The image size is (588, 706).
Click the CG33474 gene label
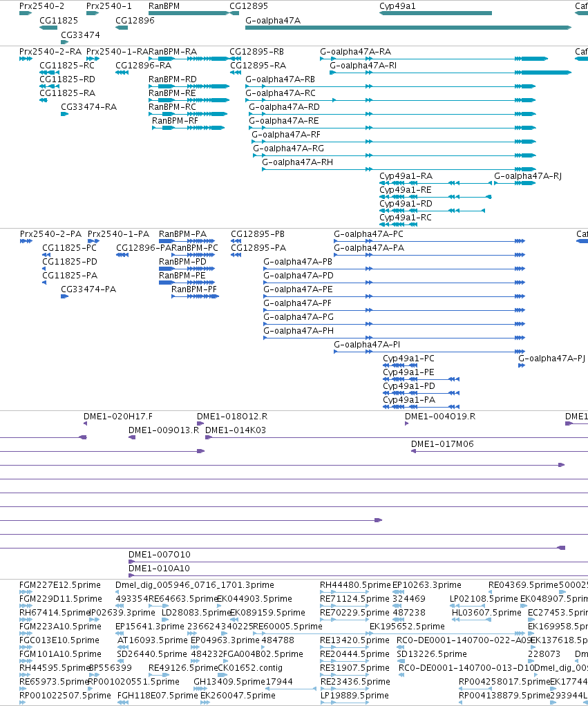coord(80,35)
